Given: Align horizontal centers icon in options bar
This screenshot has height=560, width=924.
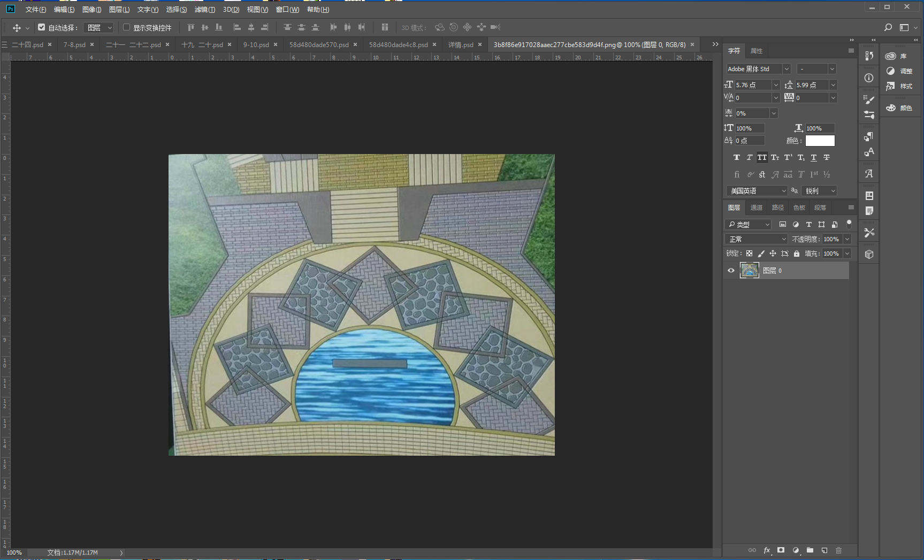Looking at the screenshot, I should [x=251, y=27].
